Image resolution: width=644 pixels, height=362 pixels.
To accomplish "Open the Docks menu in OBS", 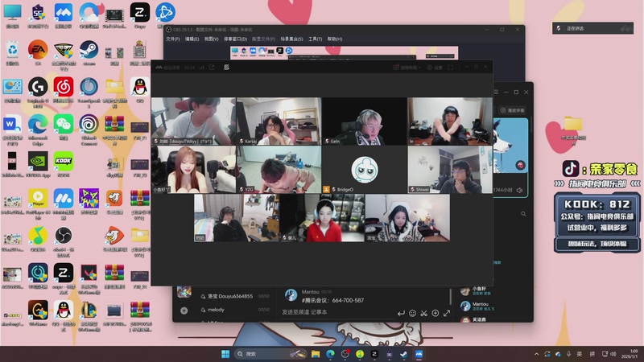I will tap(235, 39).
